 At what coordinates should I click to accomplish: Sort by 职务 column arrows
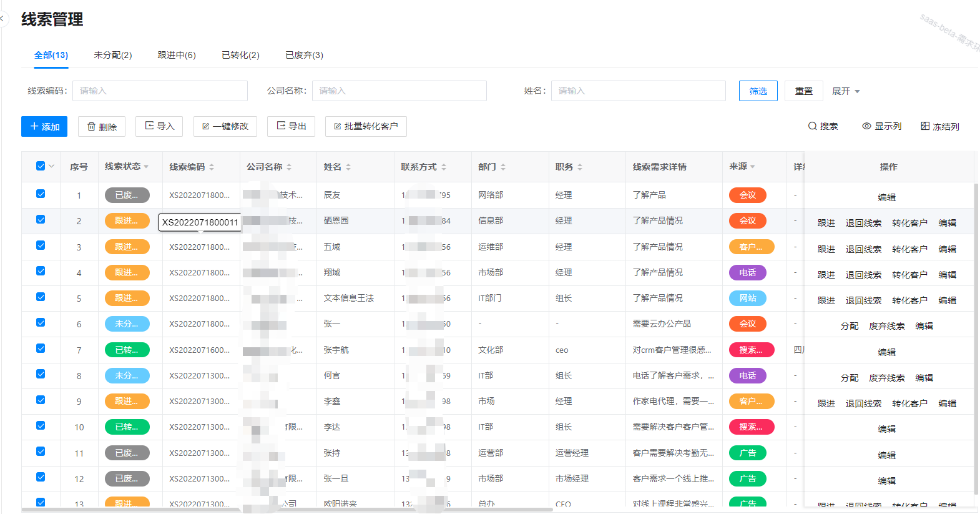tap(580, 167)
